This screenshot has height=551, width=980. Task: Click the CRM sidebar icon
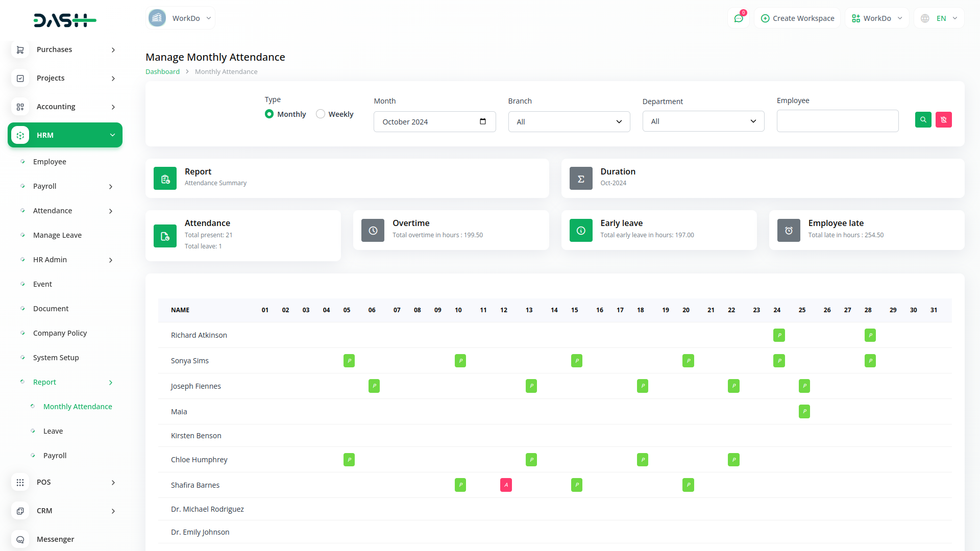[20, 511]
